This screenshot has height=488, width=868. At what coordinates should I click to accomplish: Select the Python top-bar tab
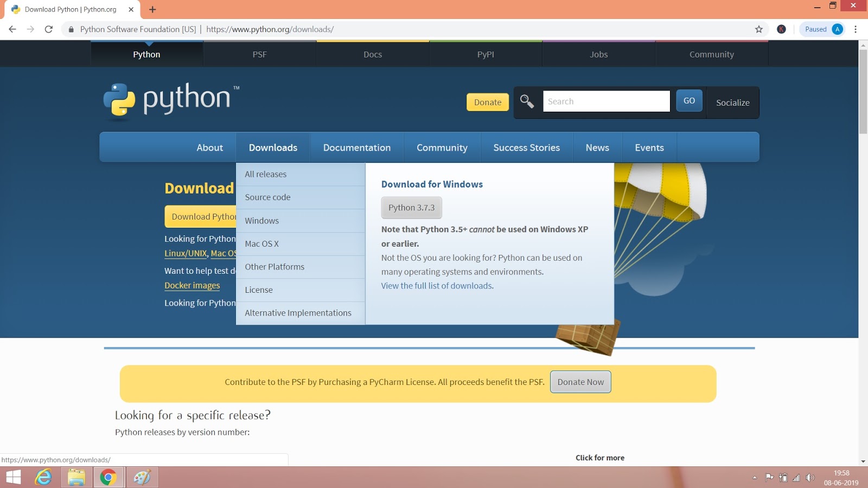point(146,54)
